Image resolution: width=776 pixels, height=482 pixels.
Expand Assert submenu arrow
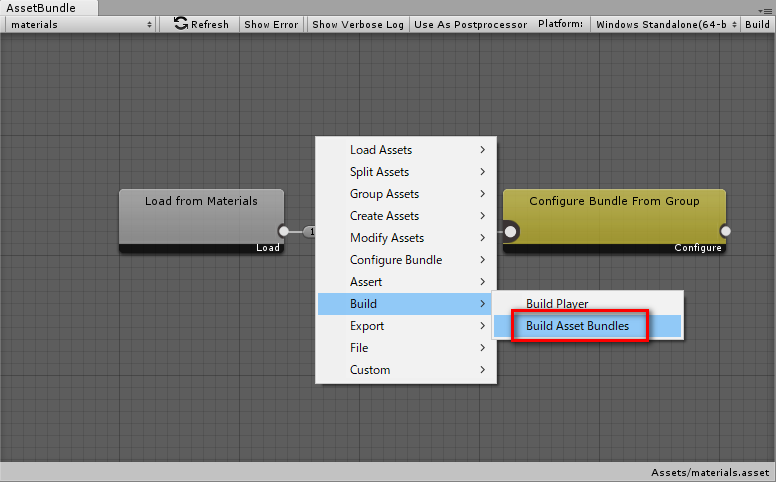coord(483,282)
